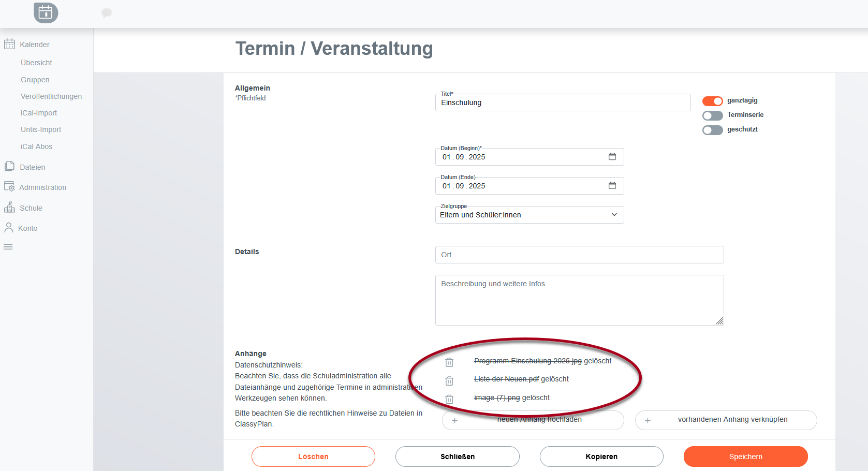868x471 pixels.
Task: Open the Datum (Beginn) date picker
Action: (612, 156)
